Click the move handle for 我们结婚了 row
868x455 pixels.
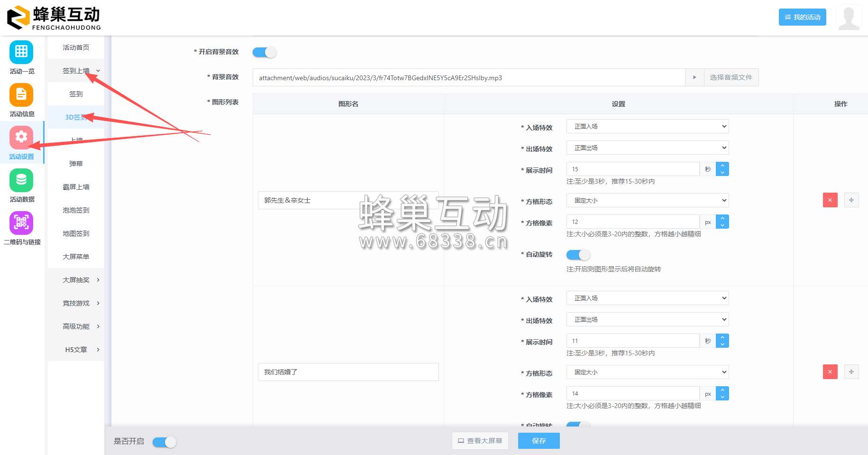(x=851, y=372)
